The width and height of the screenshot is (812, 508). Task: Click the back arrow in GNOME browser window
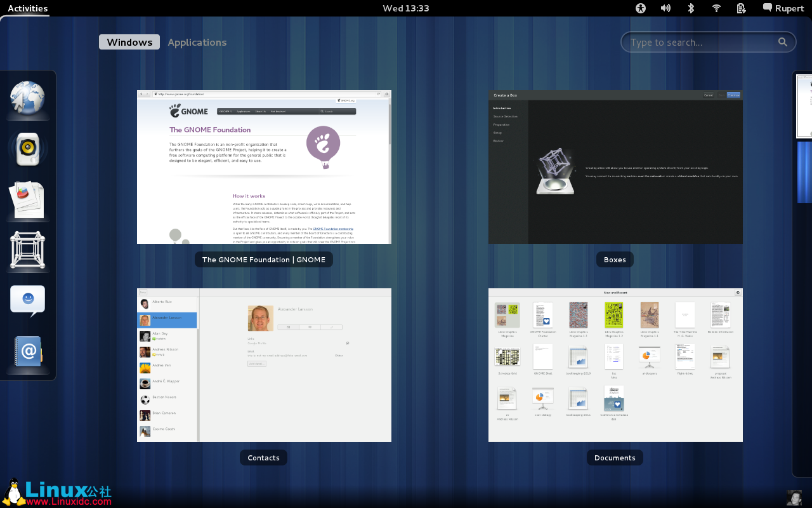(x=141, y=94)
